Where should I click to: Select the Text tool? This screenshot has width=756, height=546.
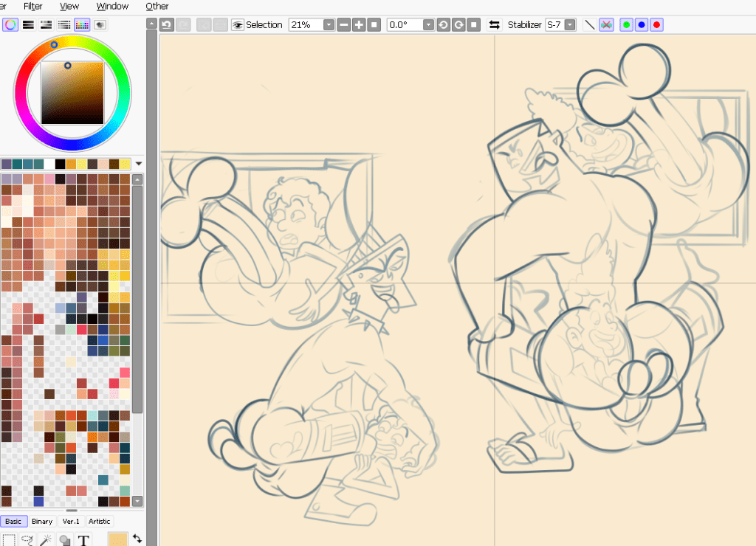pyautogui.click(x=83, y=540)
